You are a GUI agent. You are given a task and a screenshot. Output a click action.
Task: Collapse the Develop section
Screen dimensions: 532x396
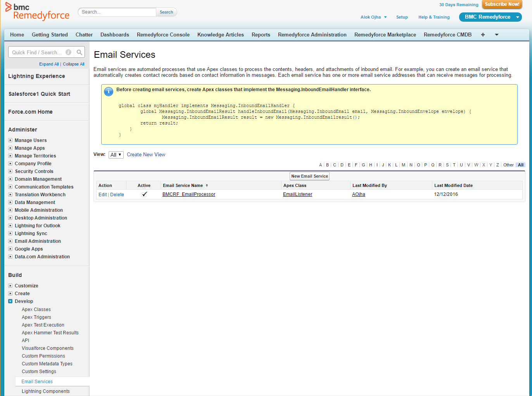tap(10, 301)
